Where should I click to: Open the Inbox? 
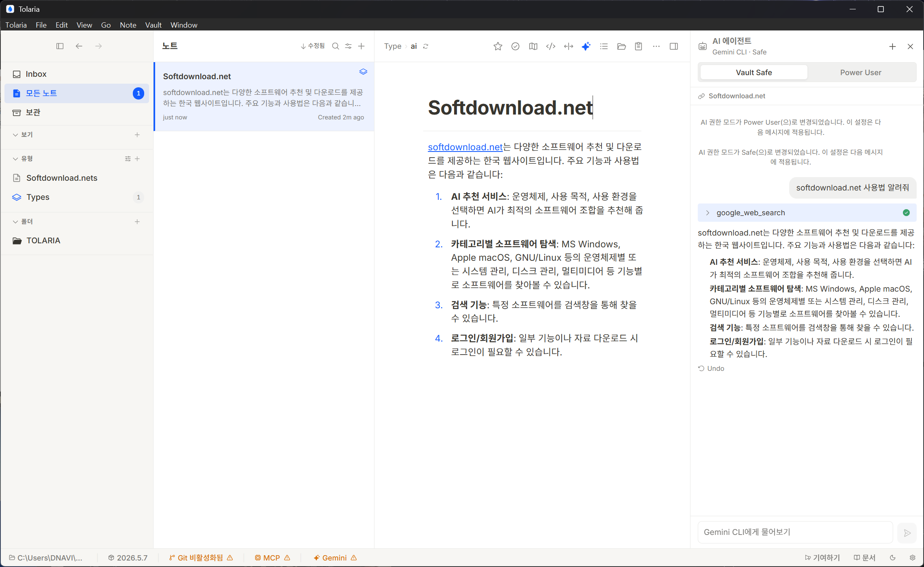pos(77,74)
